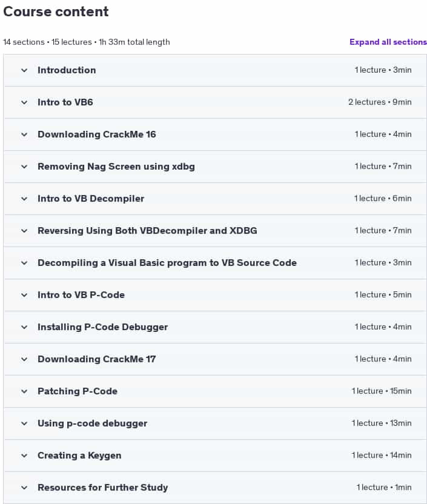427x504 pixels.
Task: Click '2 lectures • 9min' text
Action: point(380,102)
